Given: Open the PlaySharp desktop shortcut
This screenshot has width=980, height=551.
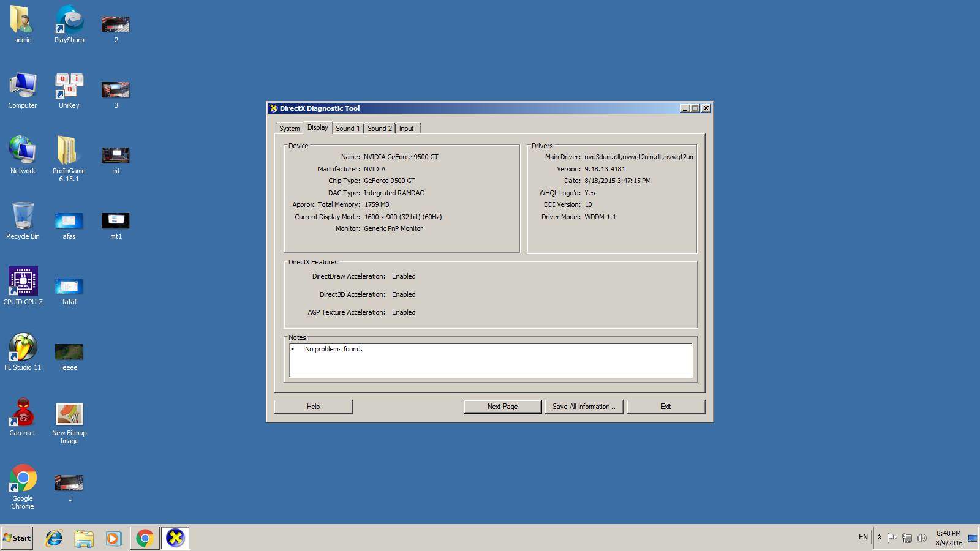Looking at the screenshot, I should (69, 21).
